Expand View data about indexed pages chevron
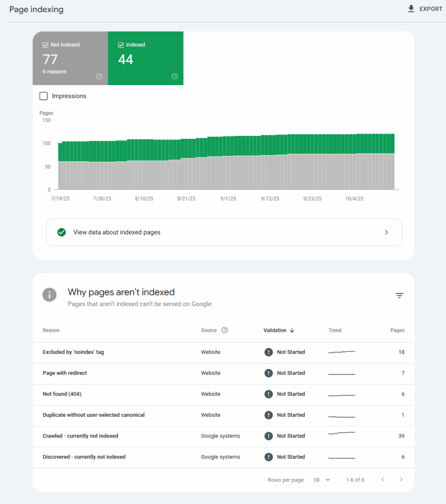The image size is (446, 504). click(387, 232)
